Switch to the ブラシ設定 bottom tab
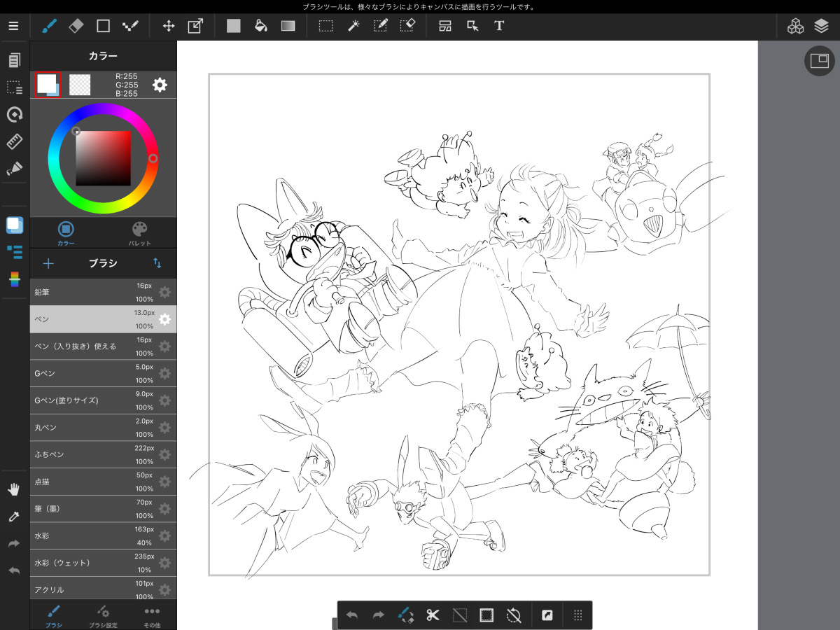 (103, 615)
